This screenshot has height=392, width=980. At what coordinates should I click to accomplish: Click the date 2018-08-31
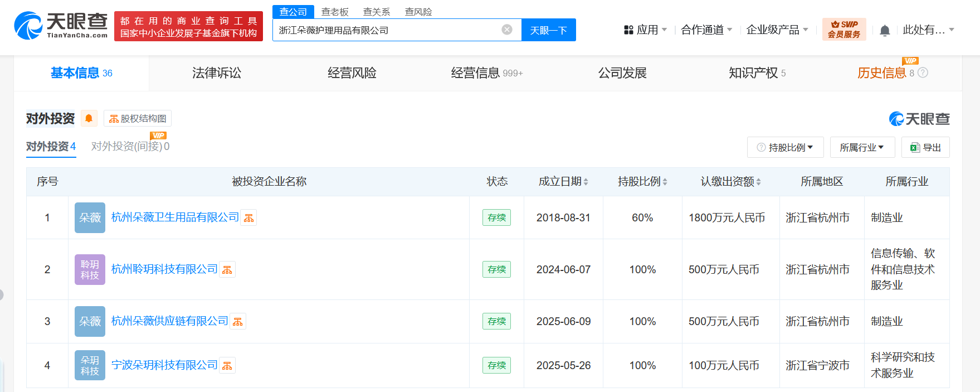[x=563, y=217]
